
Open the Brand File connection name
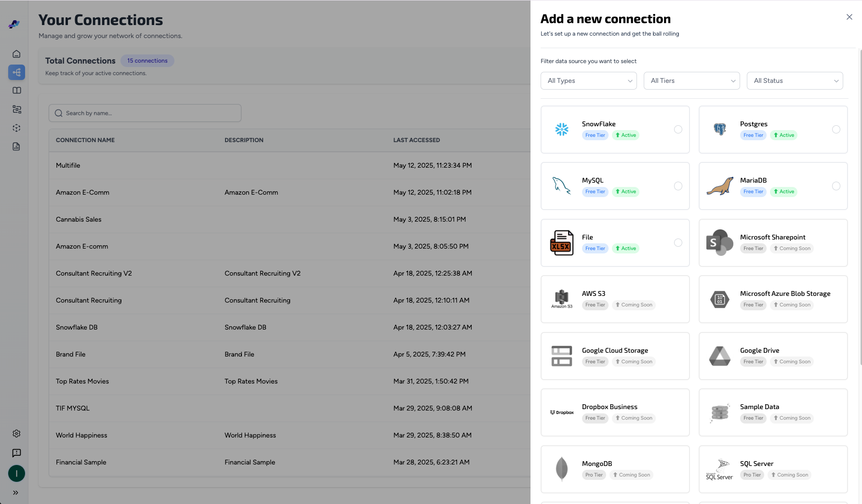[x=70, y=354]
